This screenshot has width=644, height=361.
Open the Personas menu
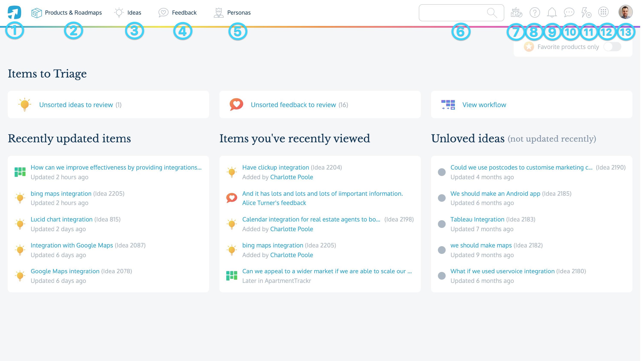point(238,12)
